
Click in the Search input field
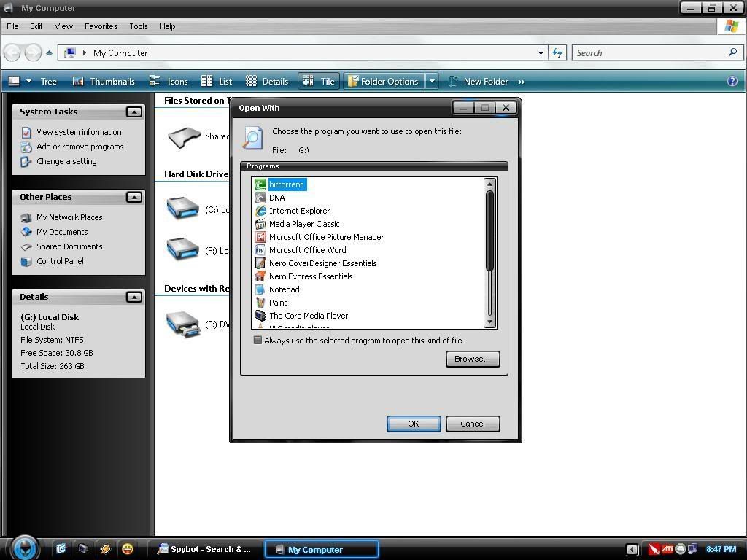[650, 52]
